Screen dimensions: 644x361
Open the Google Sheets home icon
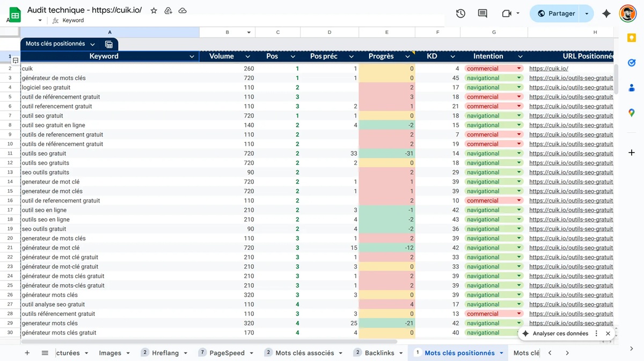pos(15,15)
